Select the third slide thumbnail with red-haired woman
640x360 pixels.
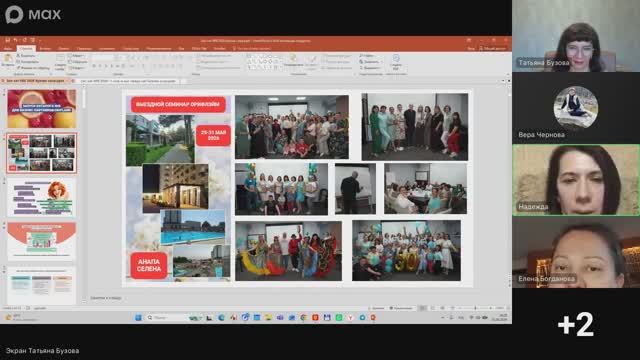pos(42,198)
